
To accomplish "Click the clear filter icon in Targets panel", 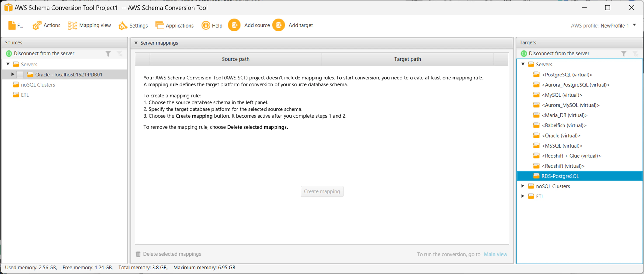I will tap(635, 54).
